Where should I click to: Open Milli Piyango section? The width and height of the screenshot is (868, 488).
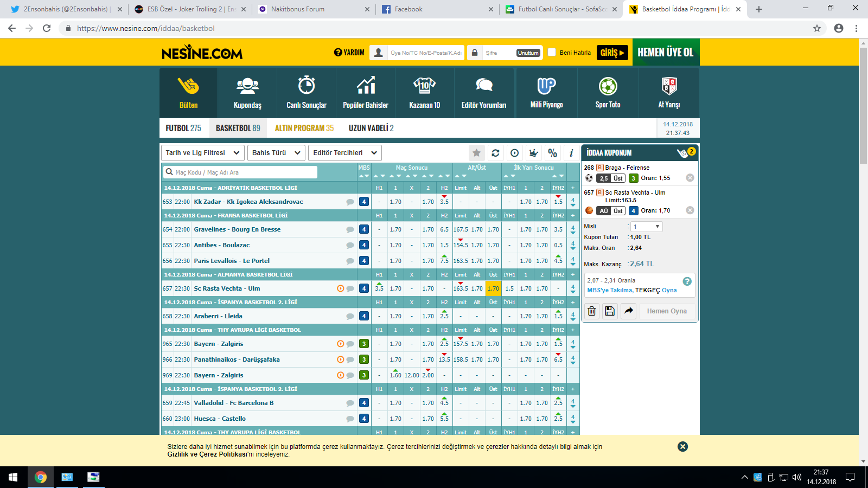click(x=546, y=93)
